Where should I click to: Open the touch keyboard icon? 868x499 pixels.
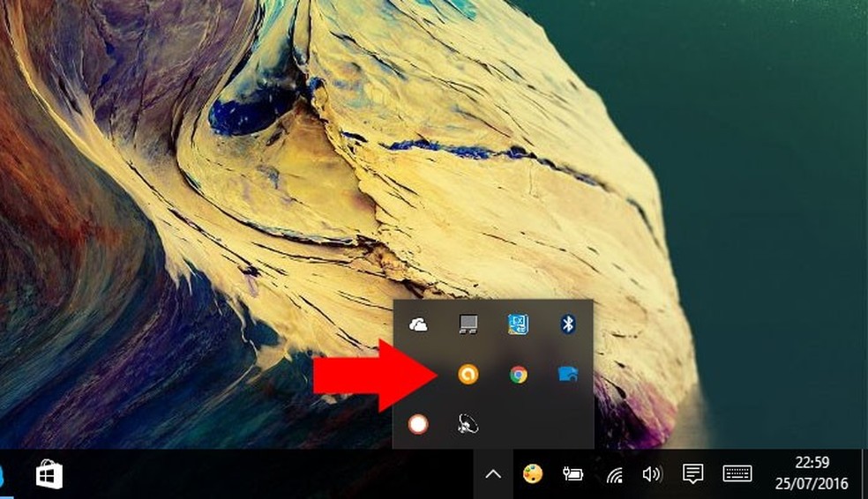click(737, 474)
